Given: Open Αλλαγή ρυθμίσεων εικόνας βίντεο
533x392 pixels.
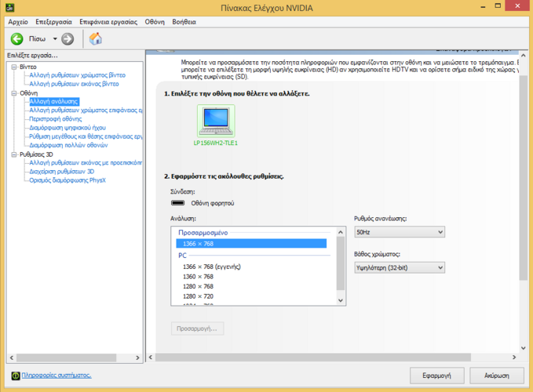Looking at the screenshot, I should click(x=74, y=84).
